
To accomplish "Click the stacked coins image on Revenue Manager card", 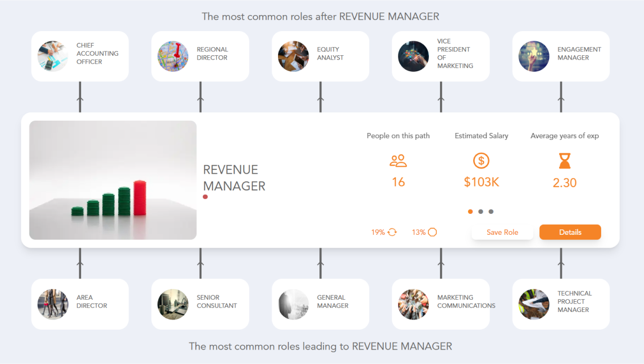I will tap(113, 180).
